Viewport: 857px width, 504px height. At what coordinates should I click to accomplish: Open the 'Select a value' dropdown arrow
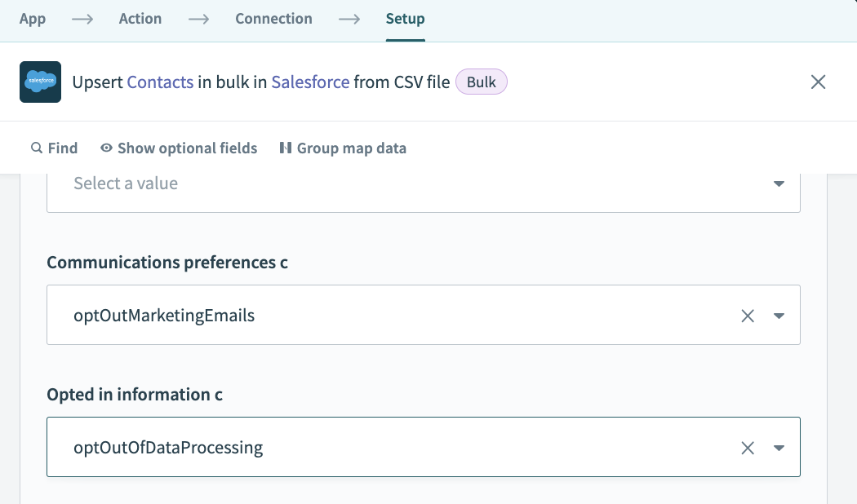(x=779, y=184)
